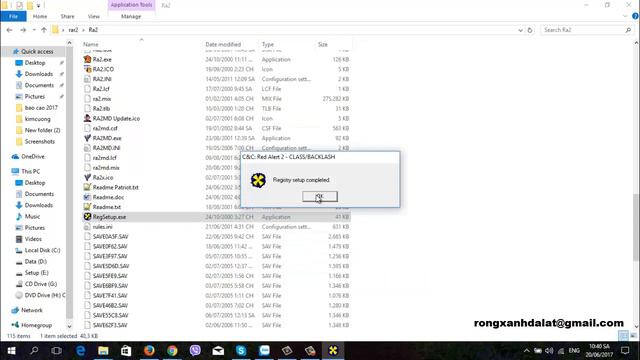Open the File ribbon tab
The image size is (640, 360).
(13, 16)
